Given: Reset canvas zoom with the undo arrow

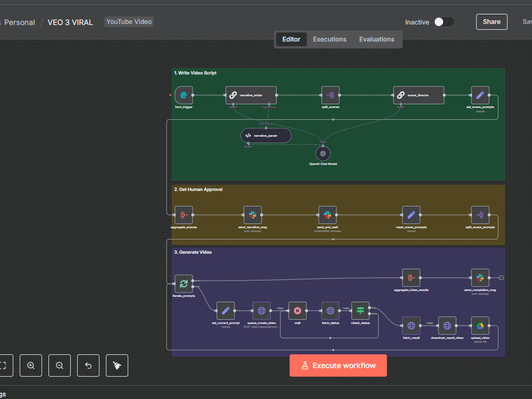Looking at the screenshot, I should [88, 365].
